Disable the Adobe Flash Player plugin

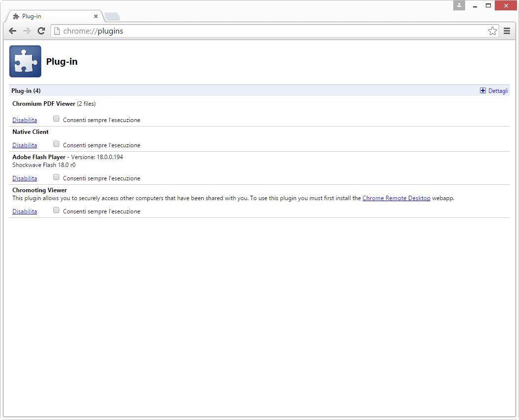pos(25,178)
